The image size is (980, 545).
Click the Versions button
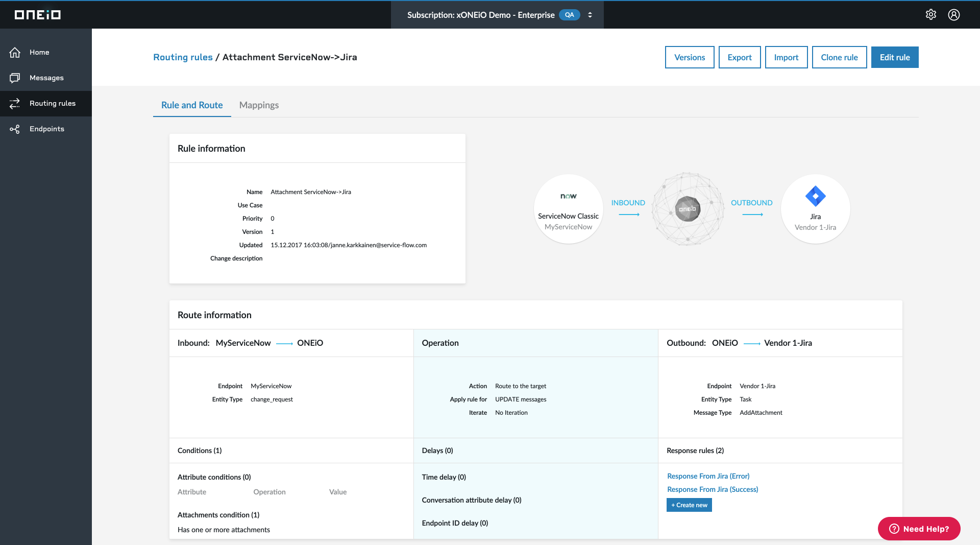pos(690,57)
